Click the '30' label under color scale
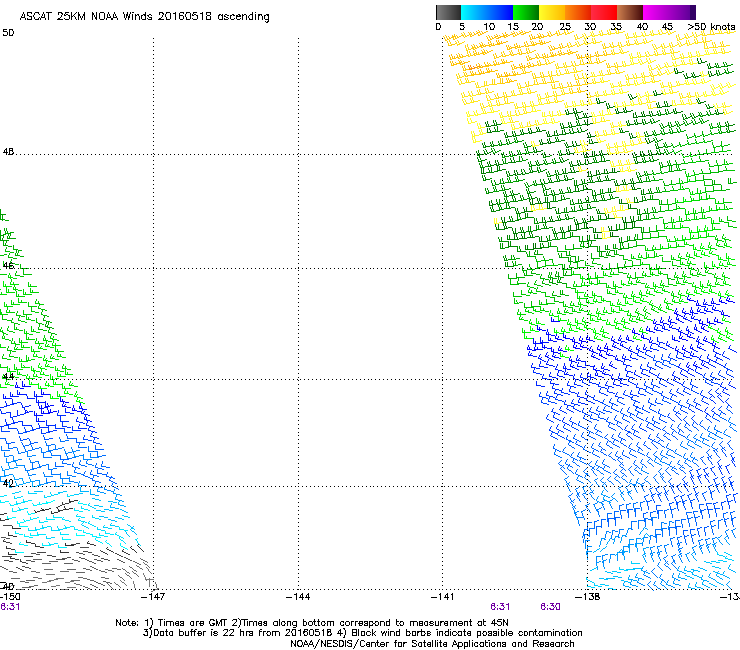740x650 pixels. 590,27
